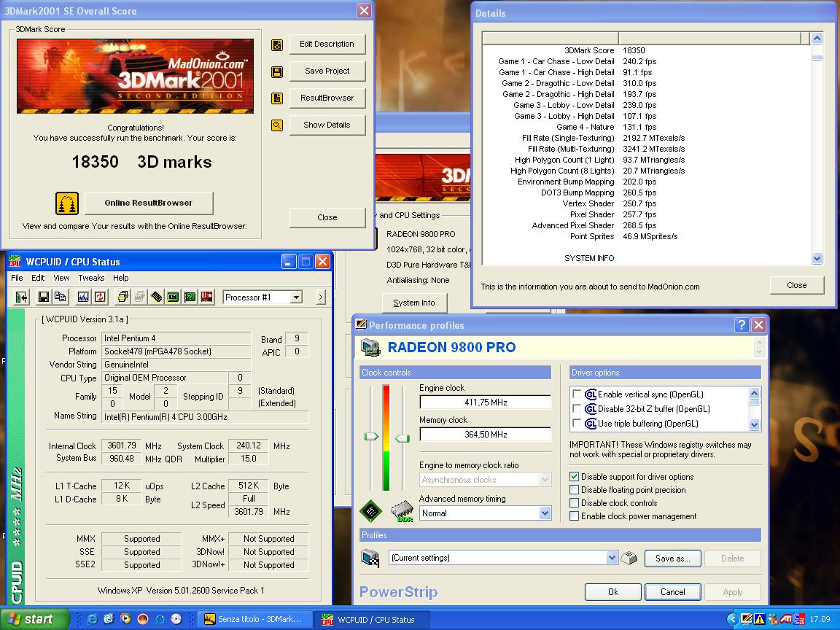The image size is (840, 630).
Task: Click the PowerStrip help question mark button
Action: (742, 324)
